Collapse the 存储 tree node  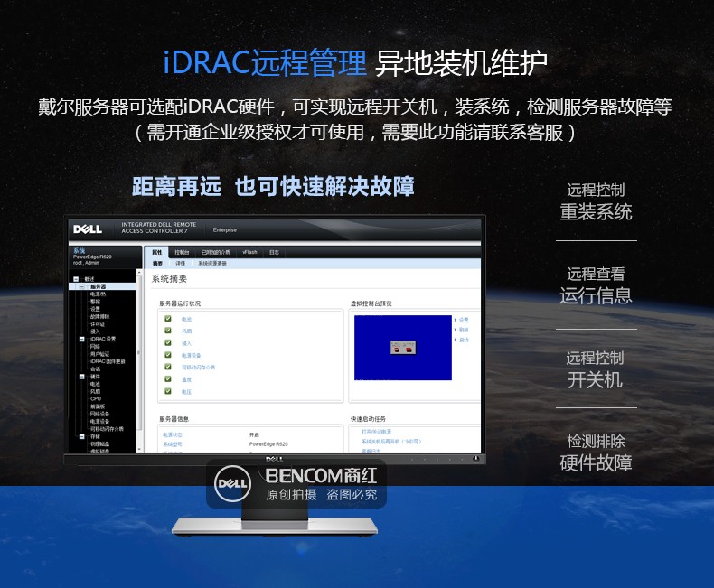82,435
